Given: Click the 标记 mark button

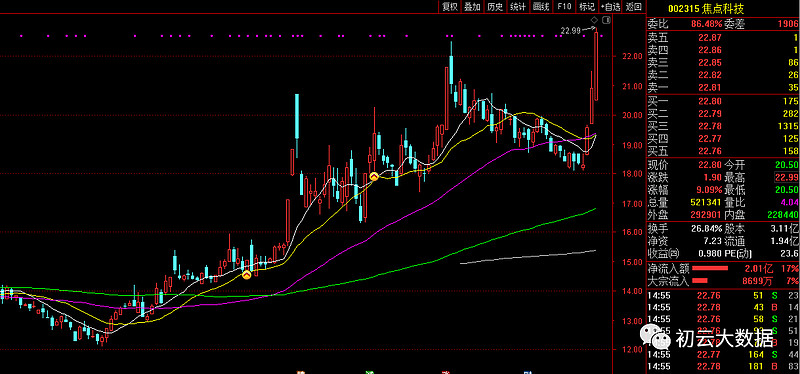Looking at the screenshot, I should tap(587, 7).
